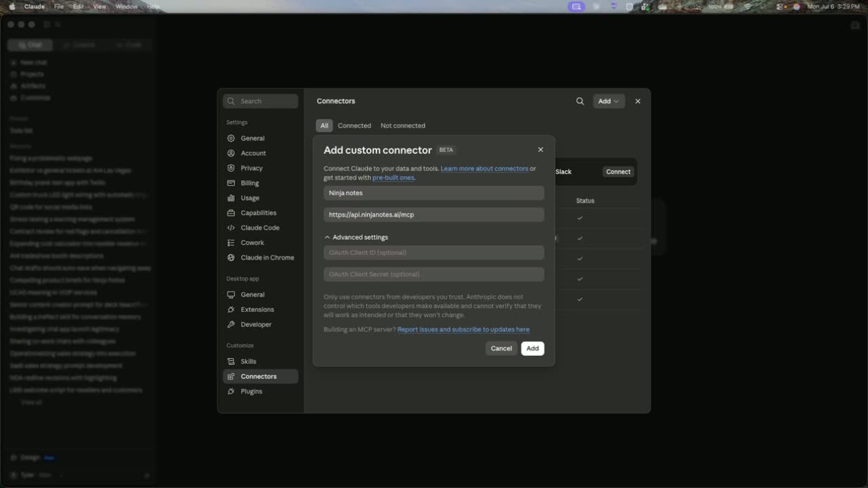Click the Wi-Fi icon in menu bar

point(747,7)
